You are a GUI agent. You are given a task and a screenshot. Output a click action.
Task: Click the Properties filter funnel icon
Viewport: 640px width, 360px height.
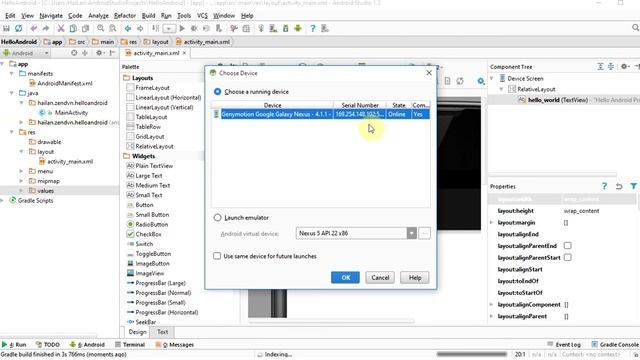pos(633,186)
